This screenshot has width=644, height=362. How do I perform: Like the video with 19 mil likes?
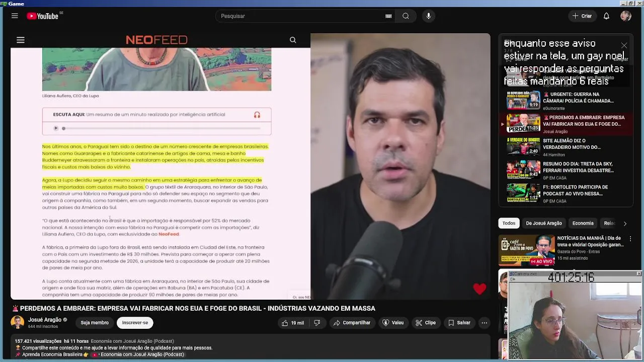tap(293, 323)
